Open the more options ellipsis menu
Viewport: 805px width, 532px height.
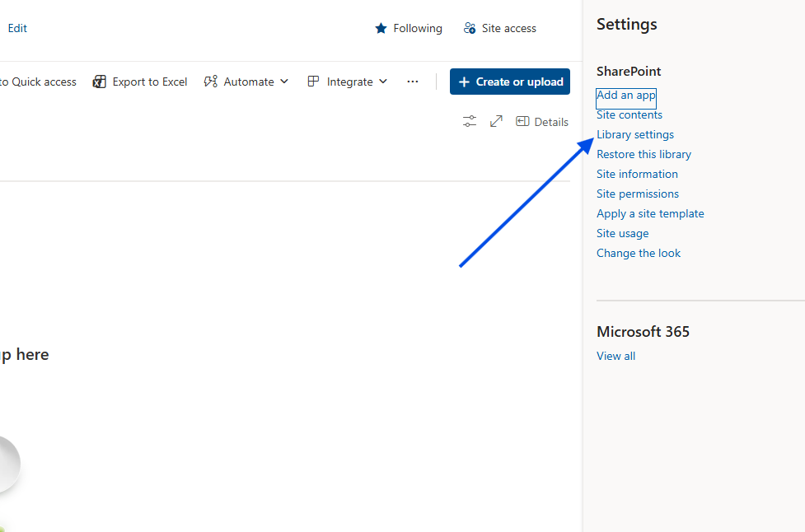(x=413, y=82)
